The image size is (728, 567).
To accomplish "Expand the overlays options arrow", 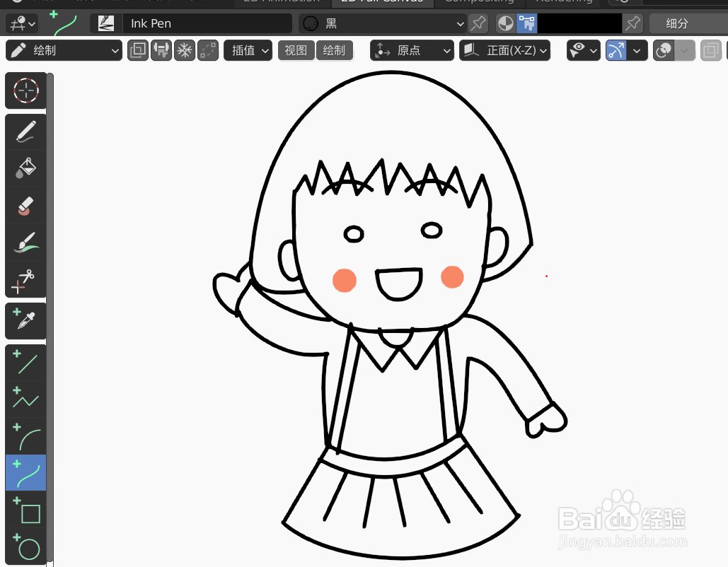I will click(685, 50).
